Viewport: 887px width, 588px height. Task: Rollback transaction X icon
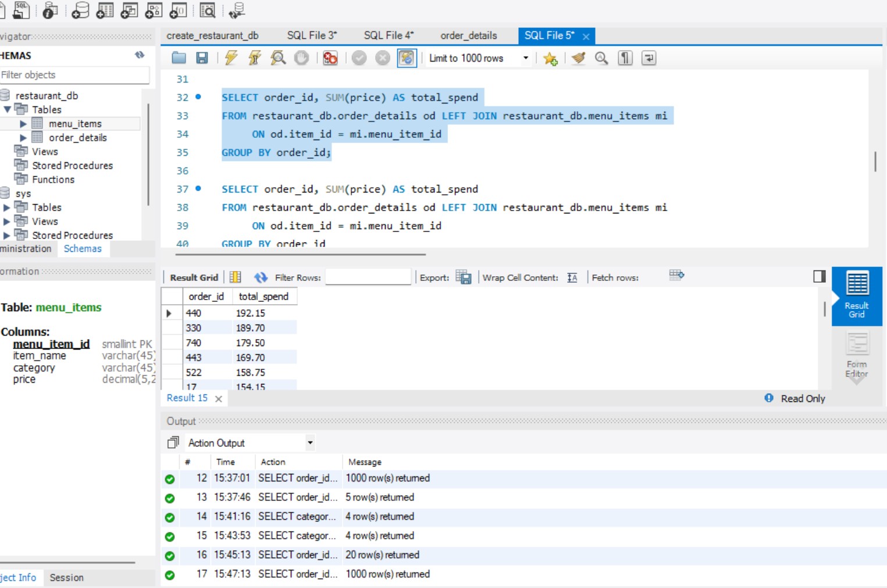pyautogui.click(x=382, y=58)
